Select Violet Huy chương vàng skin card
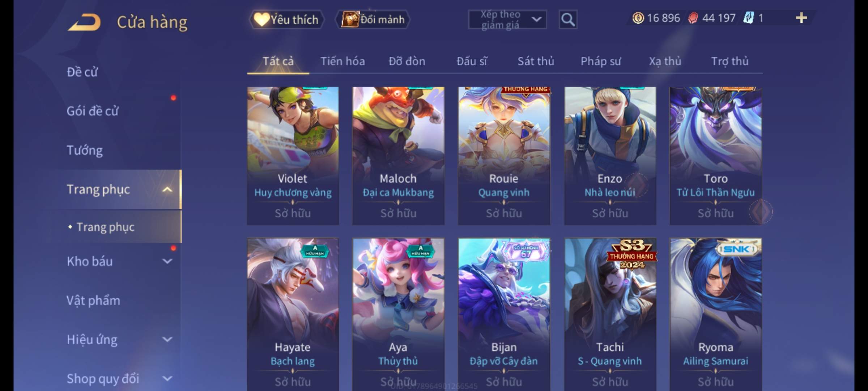Image resolution: width=868 pixels, height=391 pixels. 293,156
